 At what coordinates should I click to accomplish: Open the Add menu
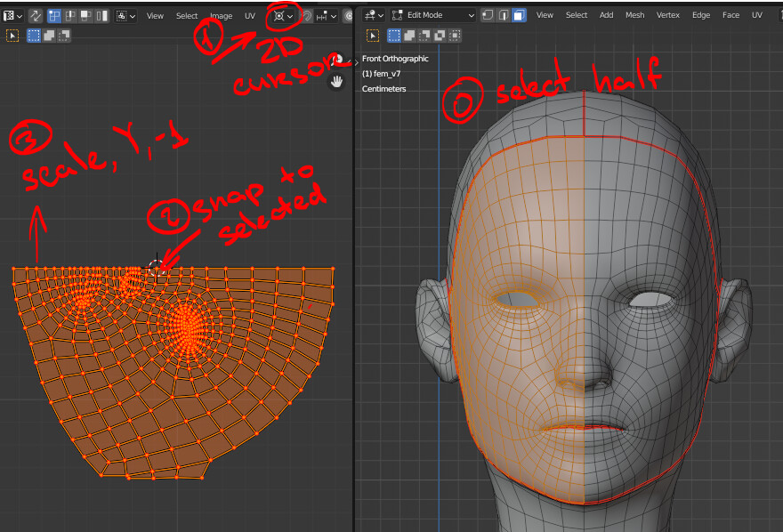(x=606, y=15)
